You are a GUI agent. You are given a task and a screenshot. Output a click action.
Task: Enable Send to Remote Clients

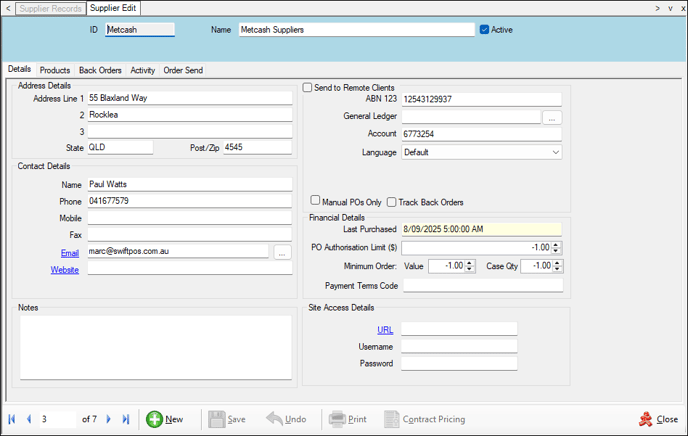(309, 88)
